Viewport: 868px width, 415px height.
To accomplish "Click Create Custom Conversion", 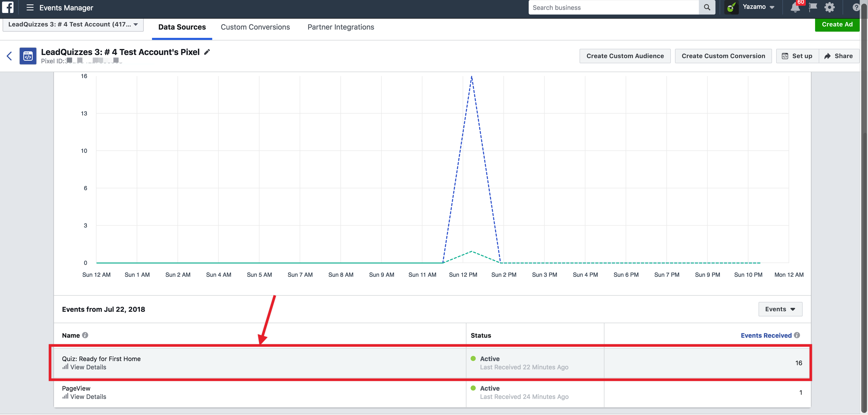I will click(x=723, y=56).
